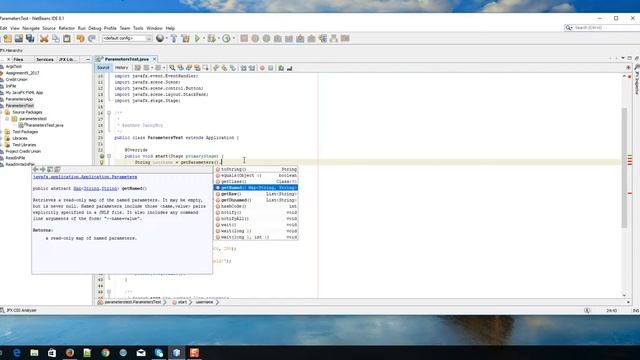This screenshot has height=360, width=640.
Task: Click the Undo arrow icon
Action: pyautogui.click(x=80, y=38)
